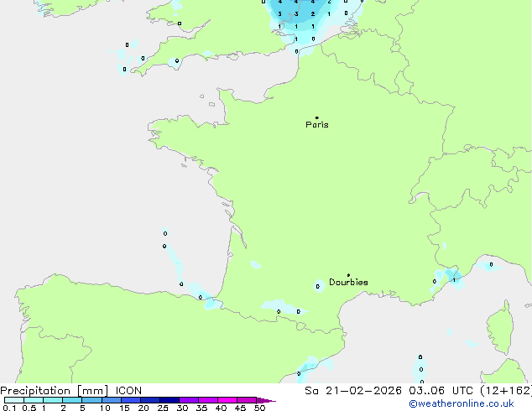Click the 30–35 mm purple legend swatch
This screenshot has height=411, width=532.
coord(188,400)
